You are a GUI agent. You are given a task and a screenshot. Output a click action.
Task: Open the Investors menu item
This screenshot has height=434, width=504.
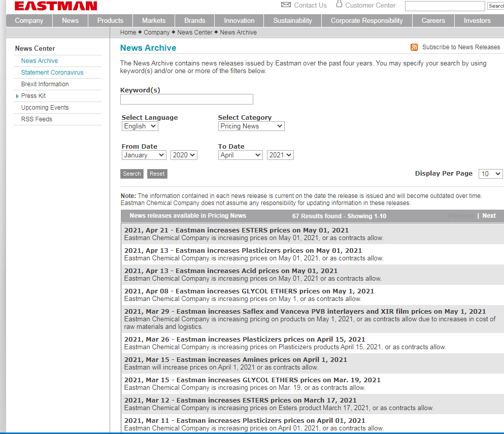[x=477, y=21]
